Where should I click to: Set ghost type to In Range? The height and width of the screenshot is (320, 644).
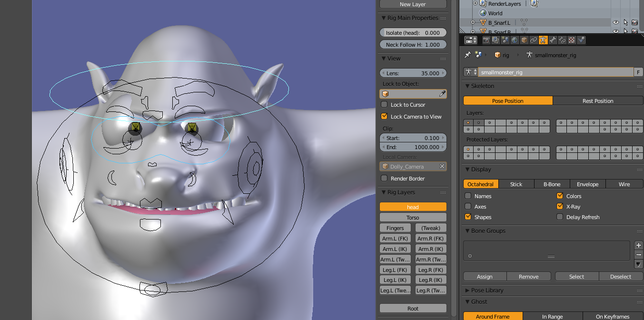[553, 316]
